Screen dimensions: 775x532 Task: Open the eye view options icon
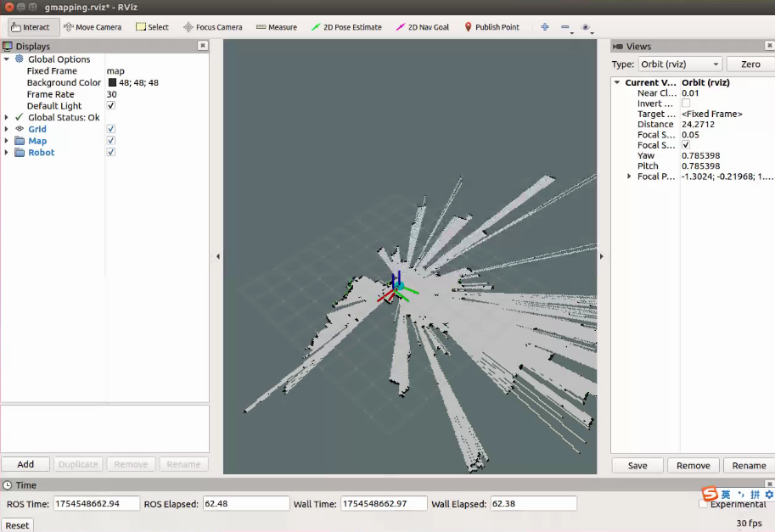(586, 26)
